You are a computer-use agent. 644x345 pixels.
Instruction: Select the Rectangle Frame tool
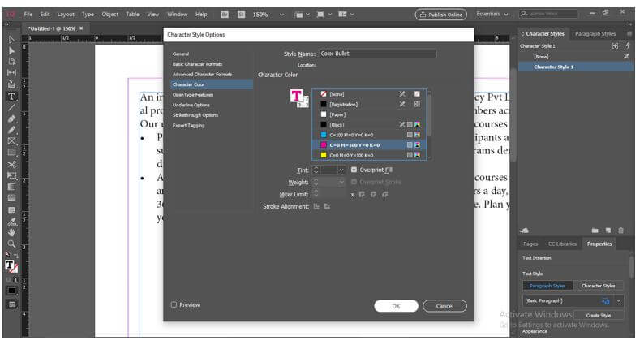tap(11, 141)
